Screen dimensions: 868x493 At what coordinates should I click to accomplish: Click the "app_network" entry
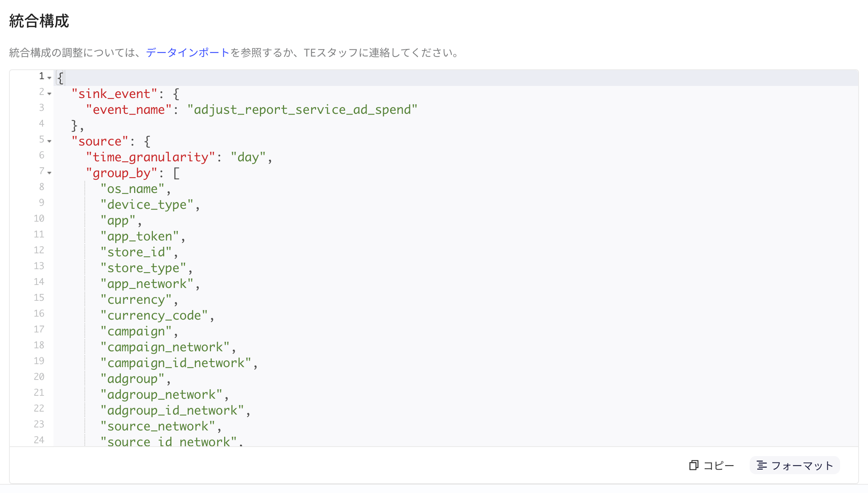coord(147,284)
